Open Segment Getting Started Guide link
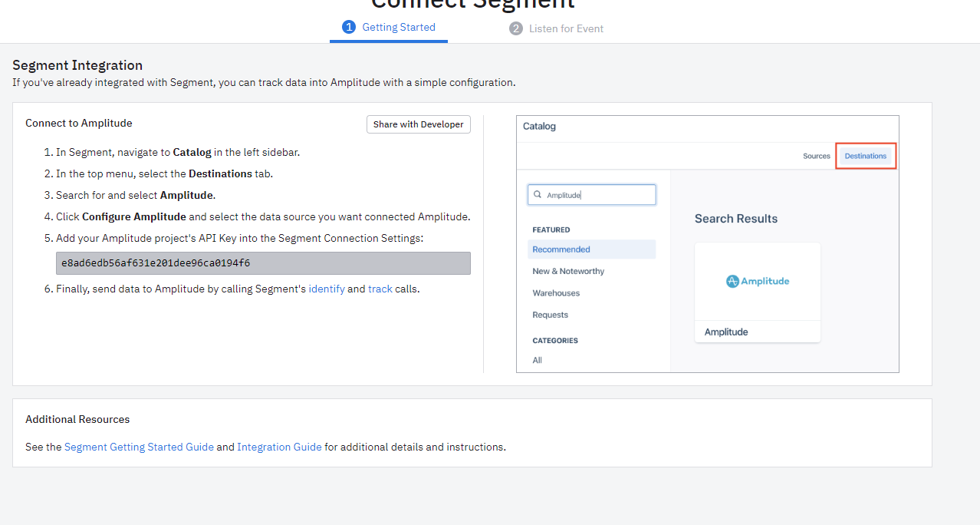Viewport: 980px width, 525px height. tap(139, 447)
